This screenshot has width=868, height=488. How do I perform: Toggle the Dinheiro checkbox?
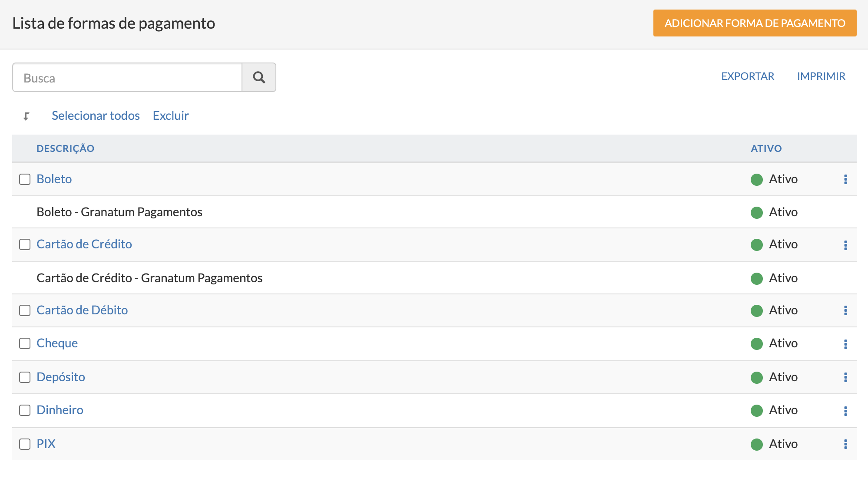click(25, 410)
